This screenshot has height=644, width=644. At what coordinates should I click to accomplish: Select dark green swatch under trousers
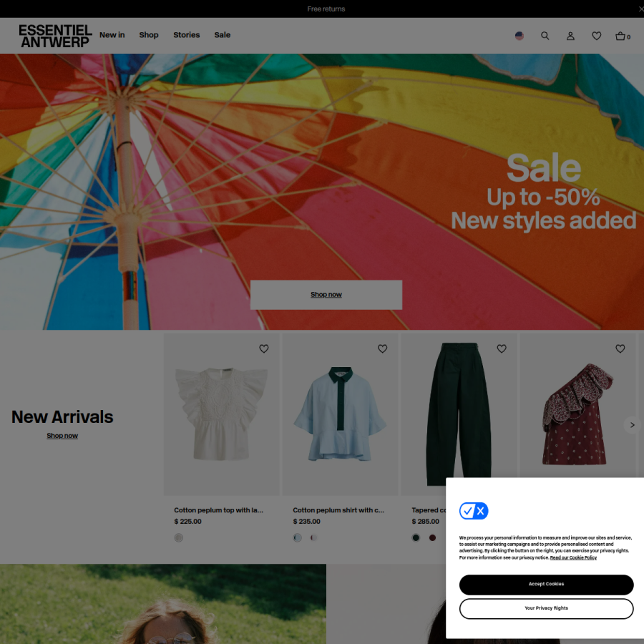(416, 537)
